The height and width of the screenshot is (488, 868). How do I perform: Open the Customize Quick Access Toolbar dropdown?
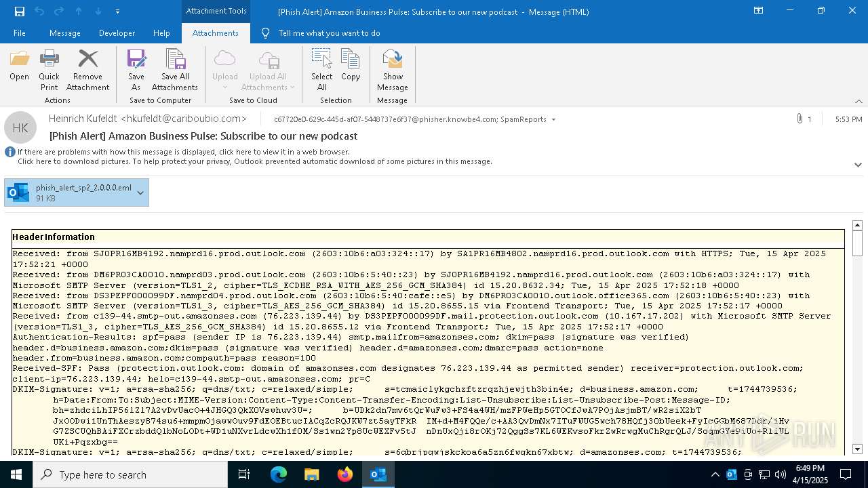pos(118,12)
